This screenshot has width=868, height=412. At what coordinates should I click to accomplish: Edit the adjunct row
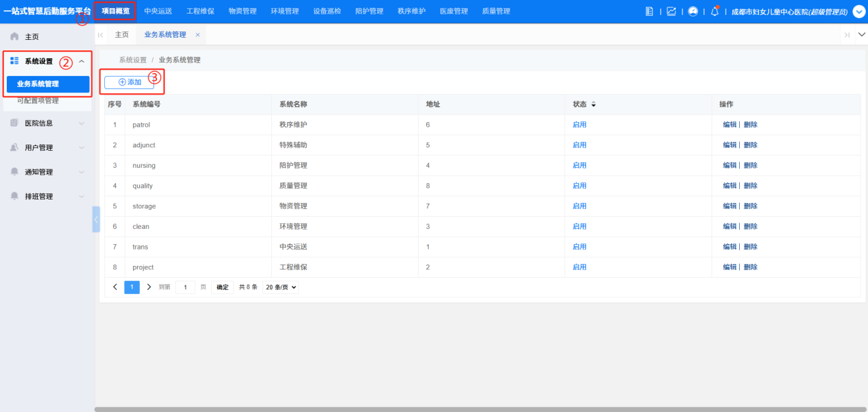730,145
